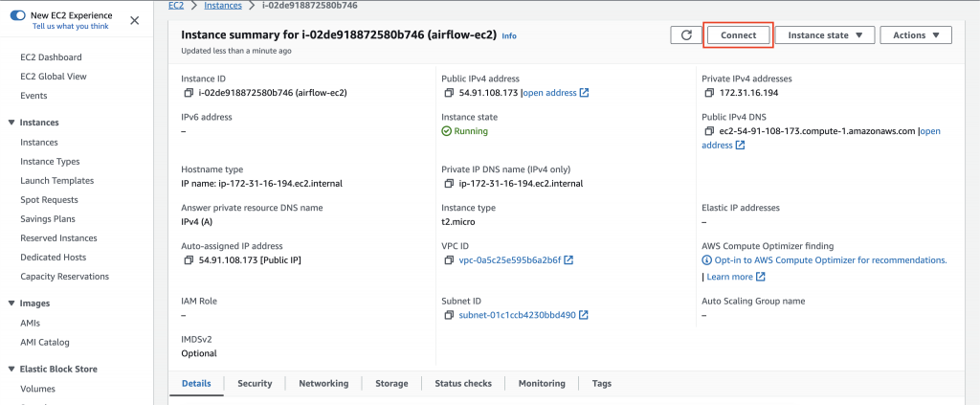Screen dimensions: 980x405
Task: Open the Monitoring tab
Action: click(x=542, y=383)
